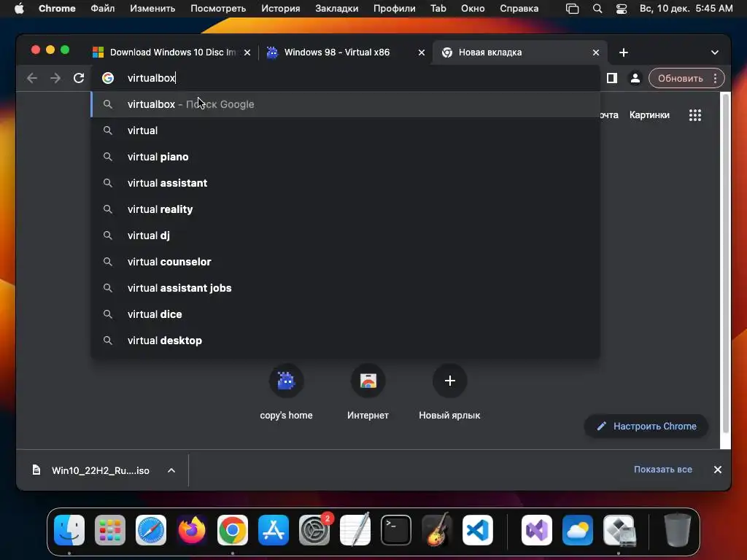Add a shortcut with Новый ярлык

coord(449,392)
